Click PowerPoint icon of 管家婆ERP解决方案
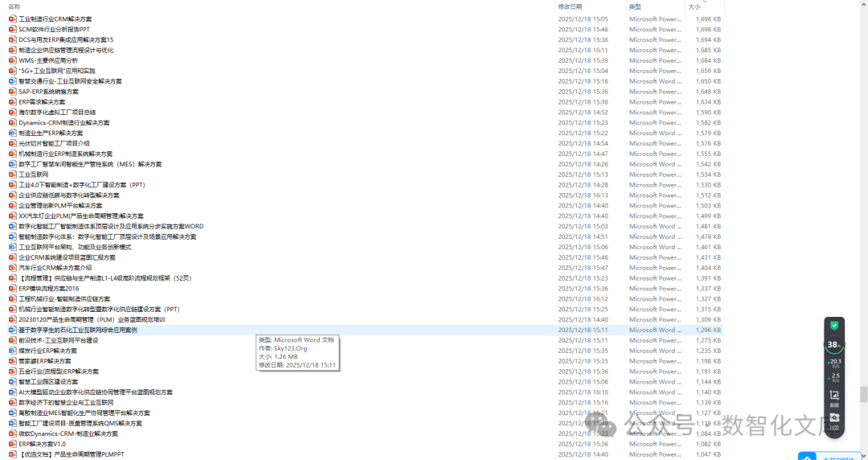 [x=13, y=361]
